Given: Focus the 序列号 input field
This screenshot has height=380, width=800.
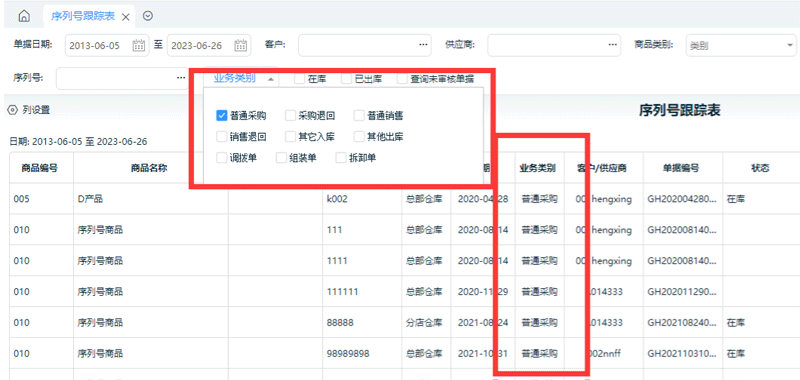Looking at the screenshot, I should point(122,78).
